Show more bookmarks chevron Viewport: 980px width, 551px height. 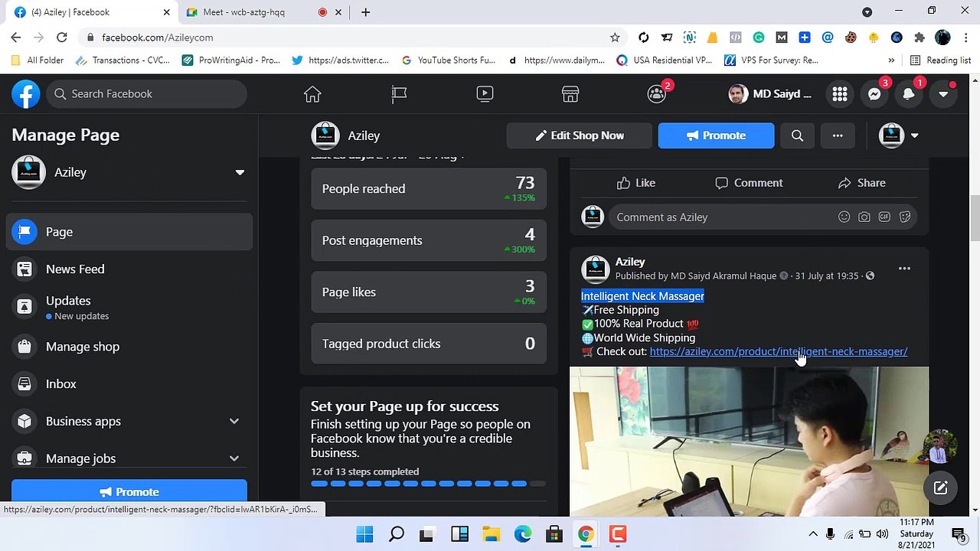pos(891,60)
